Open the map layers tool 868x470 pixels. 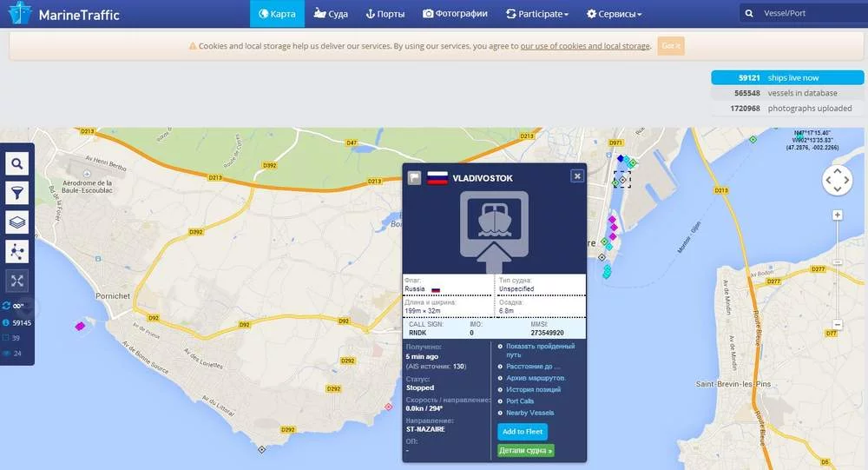(17, 222)
